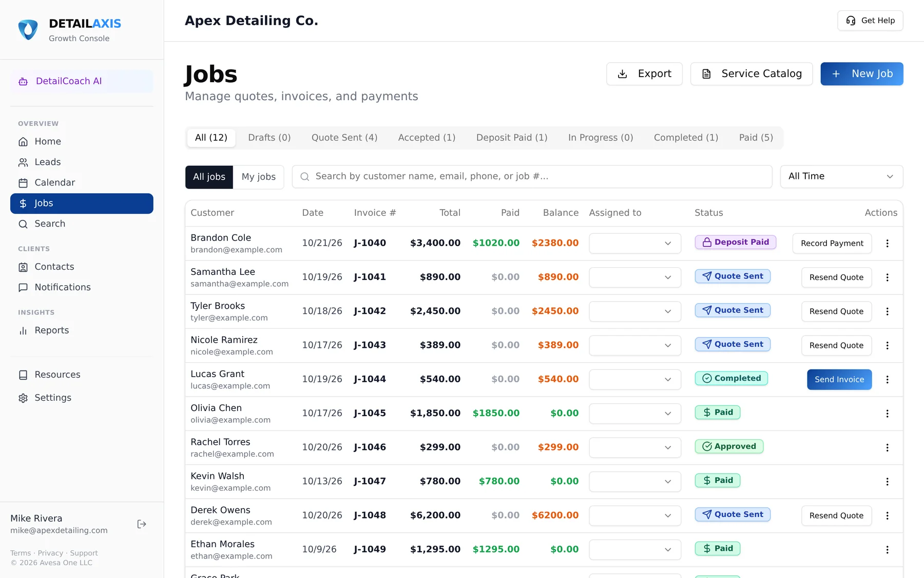Viewport: 924px width, 578px height.
Task: Open the Calendar page
Action: click(82, 182)
